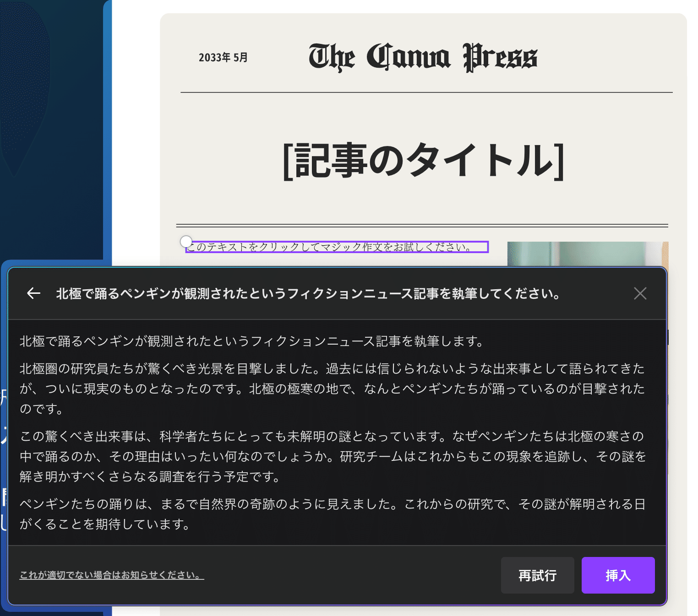Select the 2033年 5月 date text
This screenshot has width=698, height=616.
[x=223, y=58]
